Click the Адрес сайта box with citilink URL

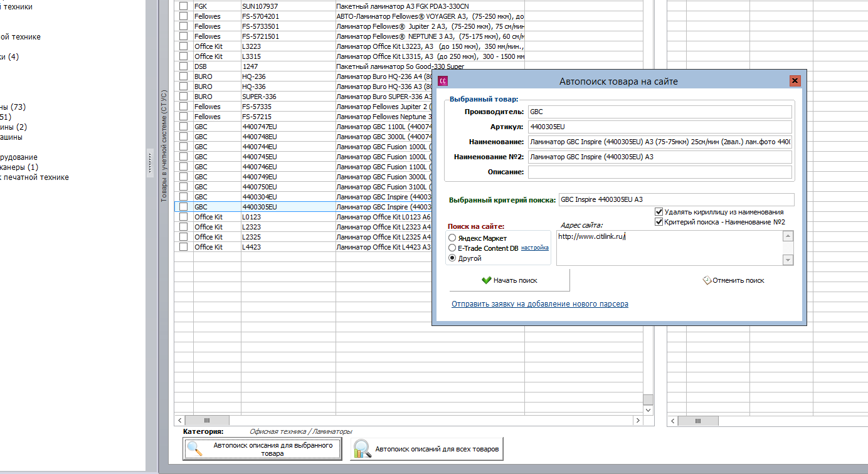click(670, 248)
